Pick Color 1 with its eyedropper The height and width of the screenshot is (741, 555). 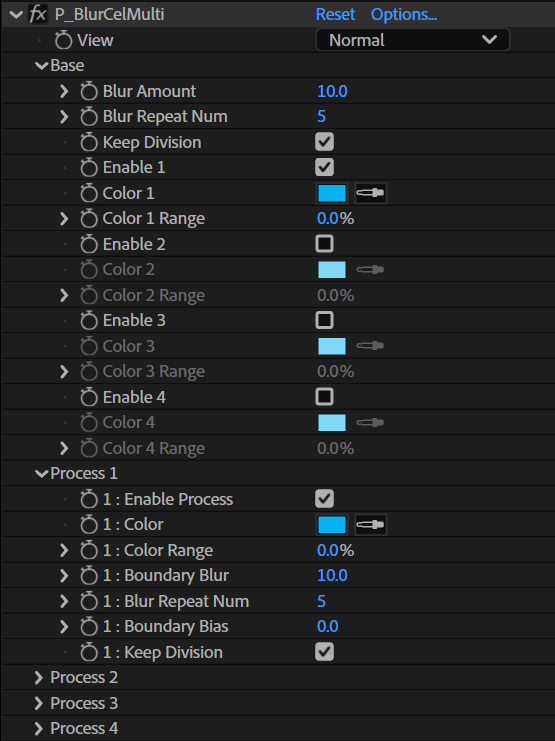(371, 193)
